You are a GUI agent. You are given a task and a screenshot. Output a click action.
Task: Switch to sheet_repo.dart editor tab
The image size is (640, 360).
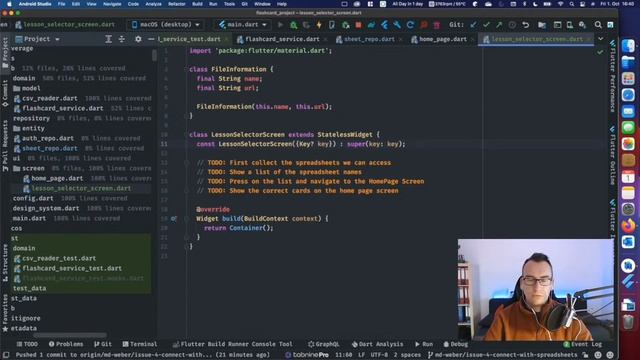pos(369,39)
